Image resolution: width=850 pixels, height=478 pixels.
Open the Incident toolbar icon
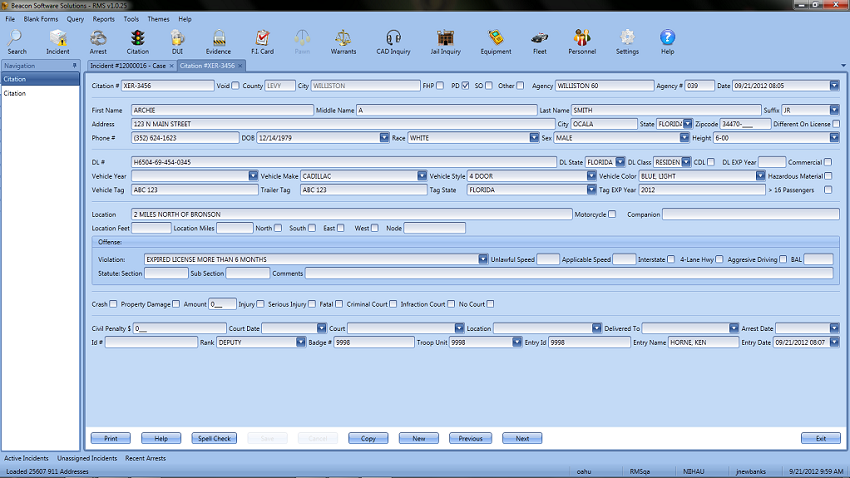(x=58, y=40)
